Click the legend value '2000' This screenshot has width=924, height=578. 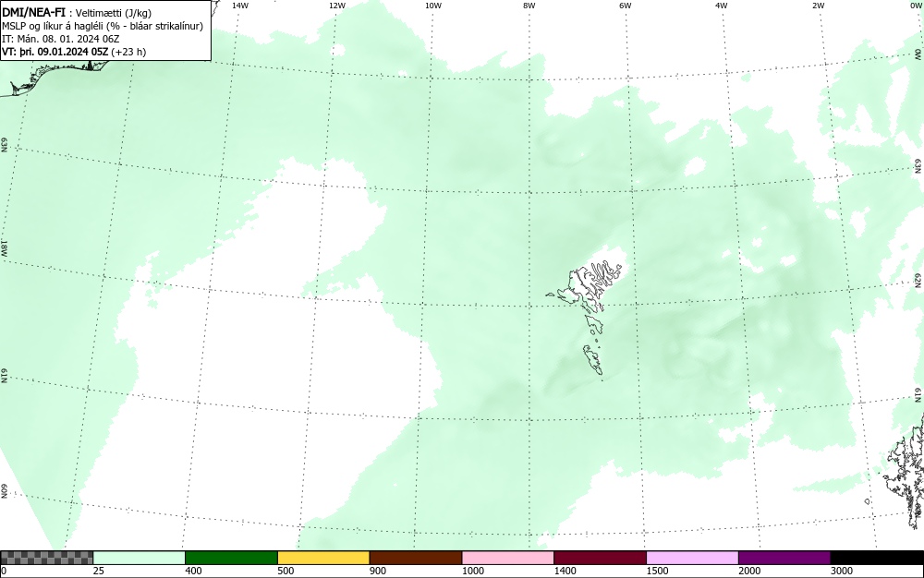click(749, 571)
